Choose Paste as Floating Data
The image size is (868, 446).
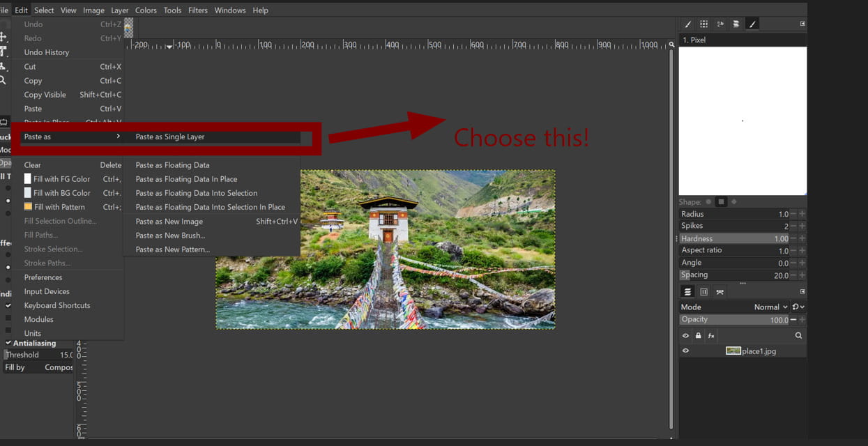[212, 165]
